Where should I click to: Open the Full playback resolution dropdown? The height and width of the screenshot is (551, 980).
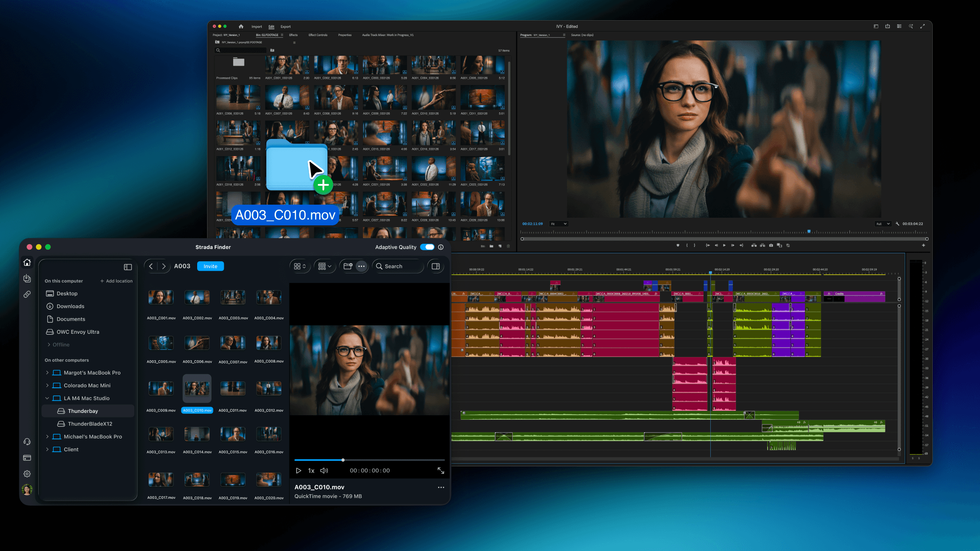click(x=883, y=224)
